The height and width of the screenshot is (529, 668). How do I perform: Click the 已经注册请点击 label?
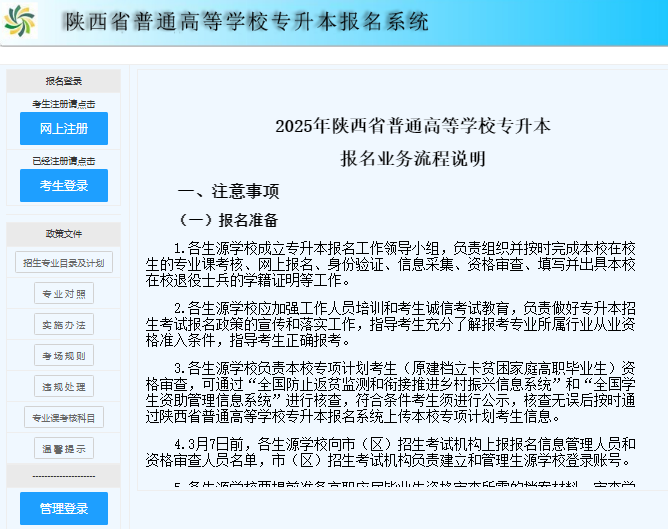pyautogui.click(x=64, y=161)
